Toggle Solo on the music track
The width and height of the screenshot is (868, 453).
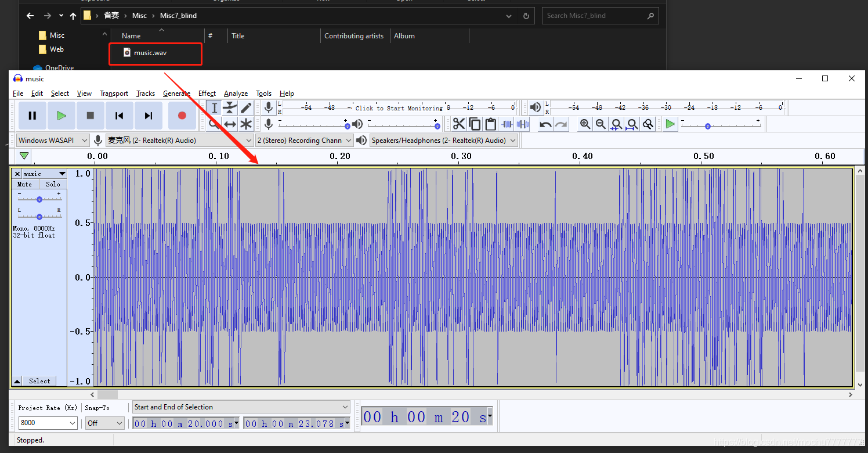click(x=53, y=184)
